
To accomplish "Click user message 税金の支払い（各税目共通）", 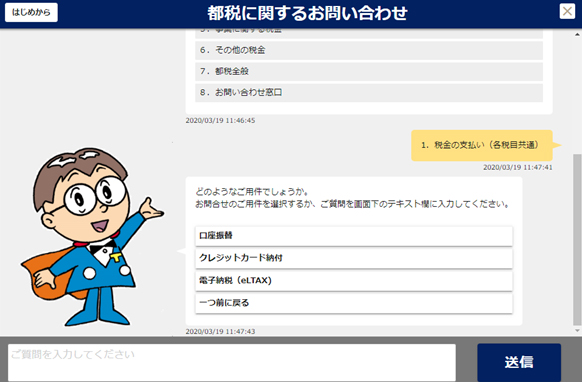I will [482, 145].
